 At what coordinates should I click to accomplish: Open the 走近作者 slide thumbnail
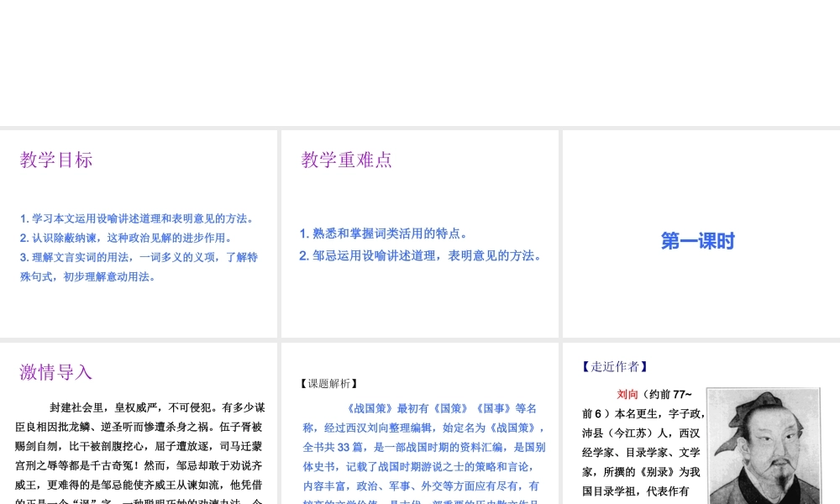click(701, 423)
